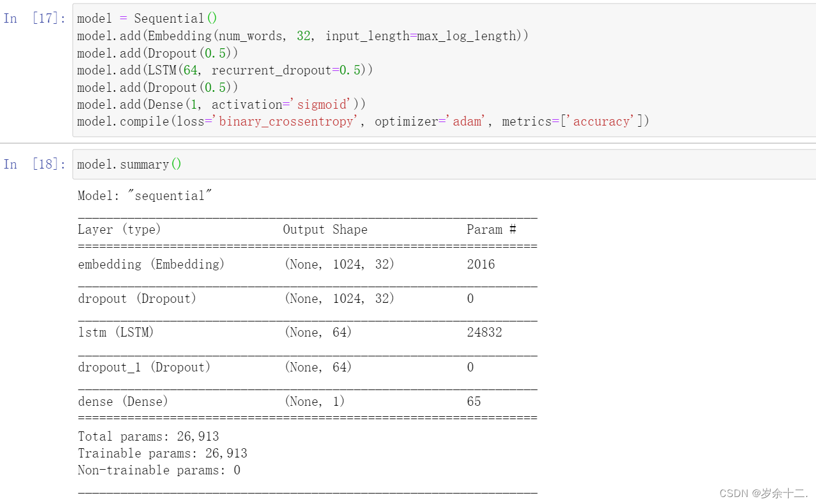816x504 pixels.
Task: Click the 'Layer (type)' column header
Action: tap(119, 230)
